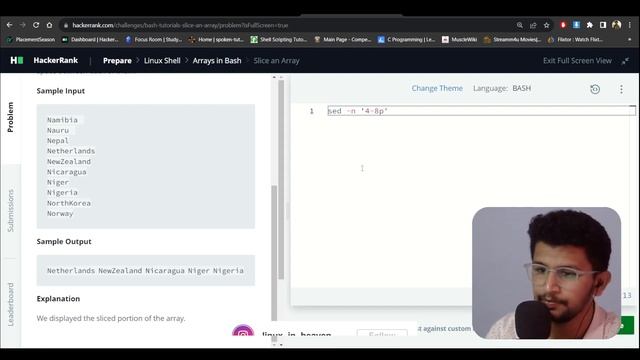Image resolution: width=640 pixels, height=360 pixels.
Task: Click NewZealand in the sample input
Action: pyautogui.click(x=69, y=162)
